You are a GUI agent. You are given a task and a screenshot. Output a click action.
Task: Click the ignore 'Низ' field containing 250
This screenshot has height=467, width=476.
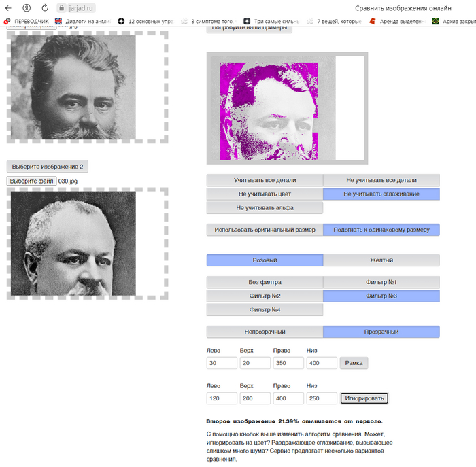pyautogui.click(x=322, y=398)
